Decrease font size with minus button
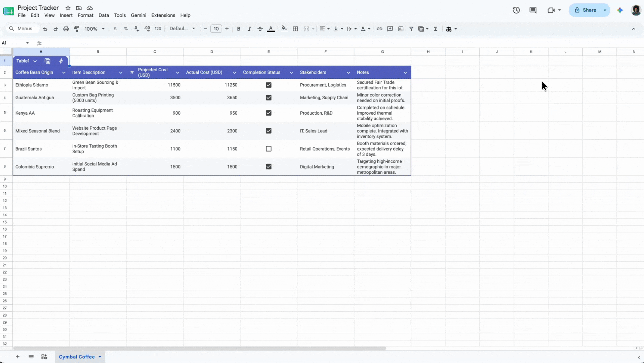The height and width of the screenshot is (363, 644). pyautogui.click(x=205, y=29)
